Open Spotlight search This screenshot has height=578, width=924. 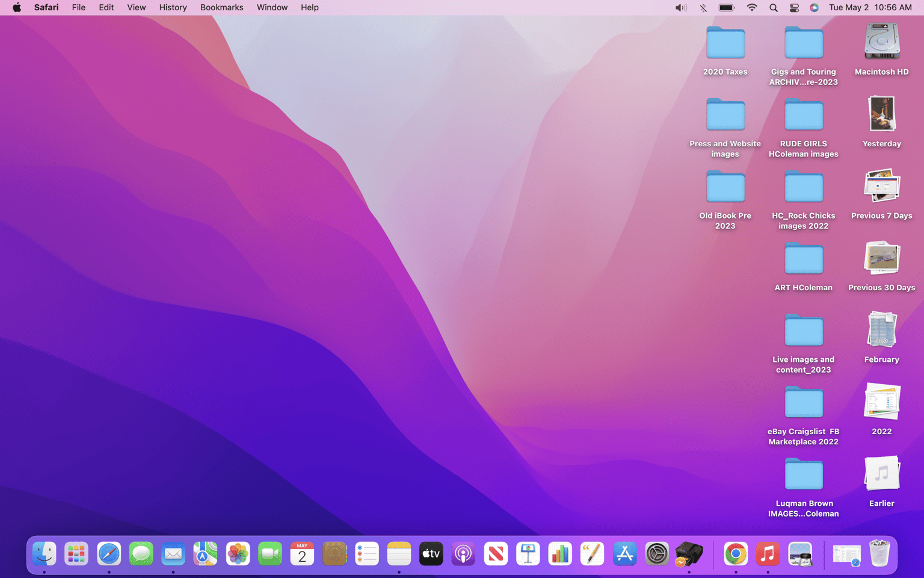click(774, 7)
